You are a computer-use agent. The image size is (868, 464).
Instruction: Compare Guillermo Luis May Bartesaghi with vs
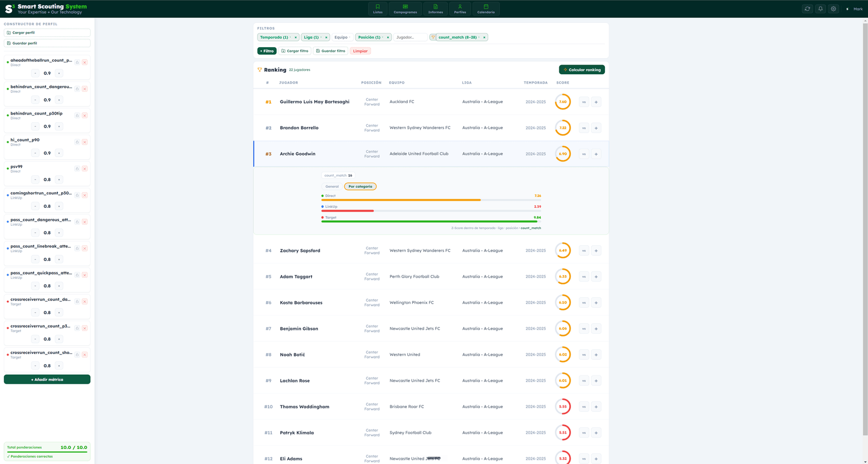click(584, 102)
